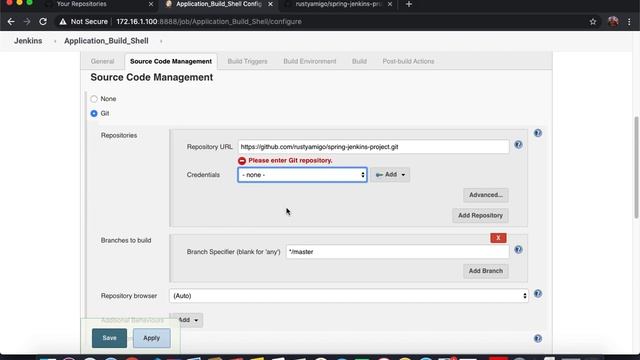
Task: Open the Credentials dropdown
Action: 302,175
